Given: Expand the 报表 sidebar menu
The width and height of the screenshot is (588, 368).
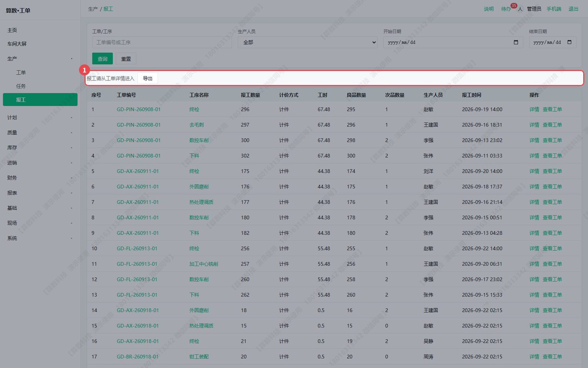Looking at the screenshot, I should pos(40,193).
